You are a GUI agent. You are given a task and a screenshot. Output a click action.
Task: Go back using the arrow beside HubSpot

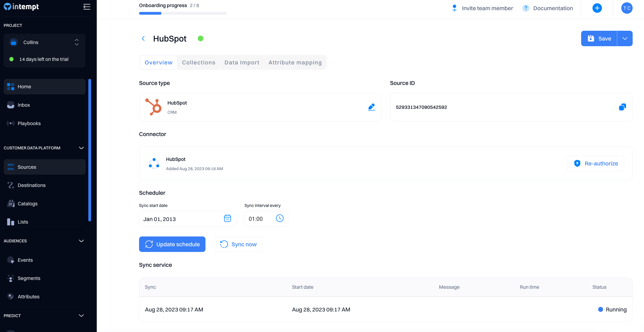[143, 39]
